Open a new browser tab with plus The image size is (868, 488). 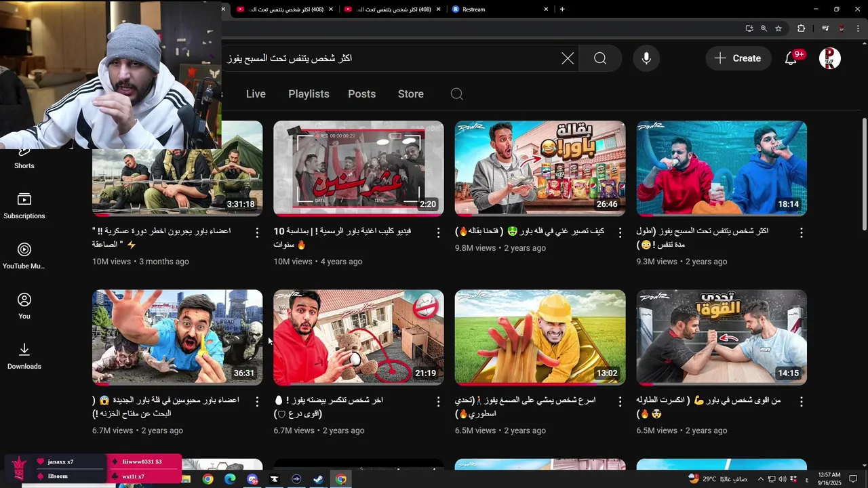562,9
